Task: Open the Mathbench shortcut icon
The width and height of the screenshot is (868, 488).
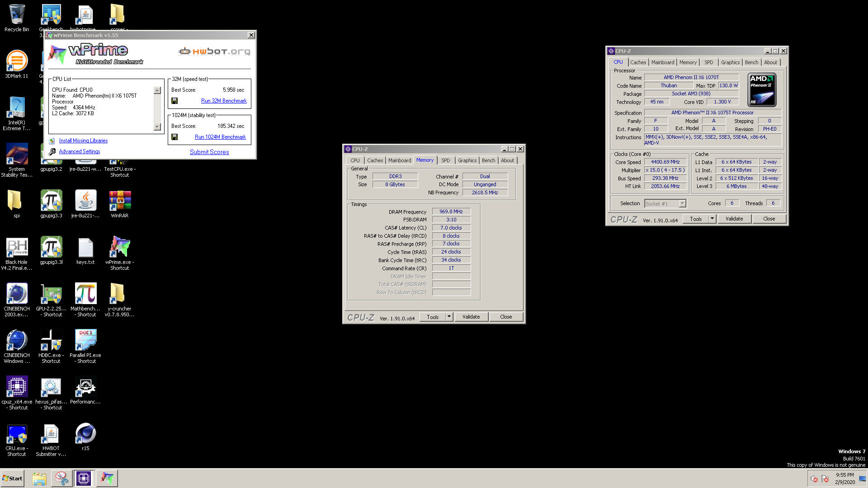Action: click(85, 300)
